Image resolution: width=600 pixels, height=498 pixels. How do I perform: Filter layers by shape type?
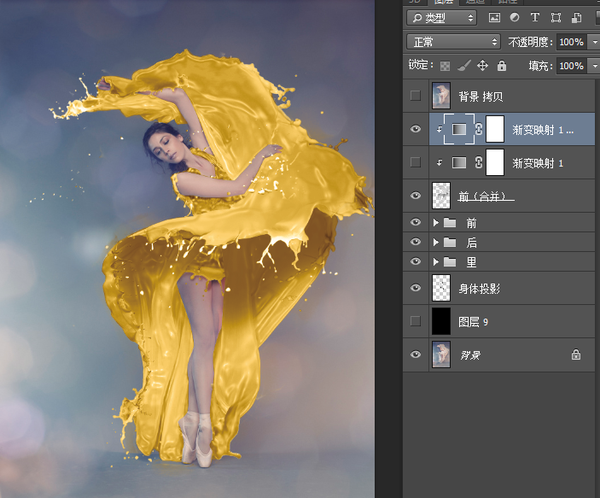point(556,17)
